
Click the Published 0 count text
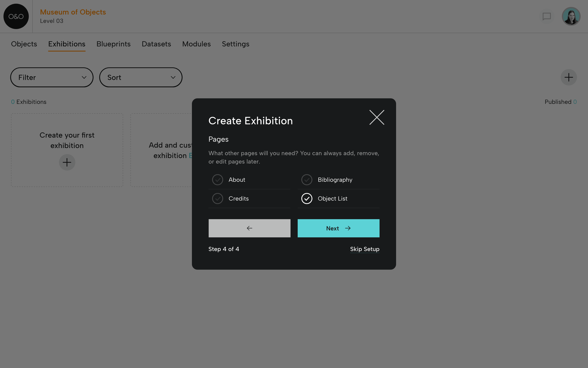coord(561,102)
